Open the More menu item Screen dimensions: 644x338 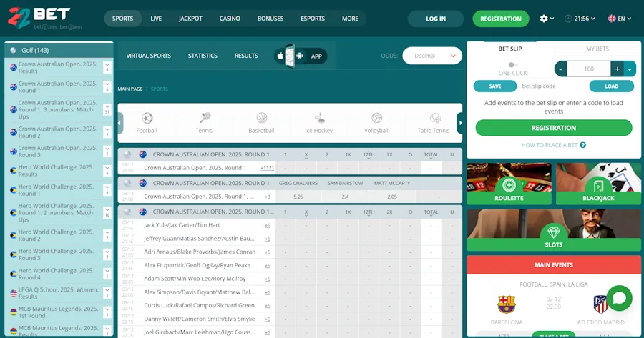click(351, 19)
